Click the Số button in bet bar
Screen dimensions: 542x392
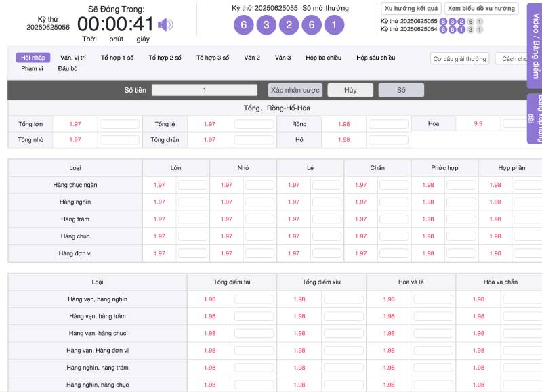click(401, 90)
